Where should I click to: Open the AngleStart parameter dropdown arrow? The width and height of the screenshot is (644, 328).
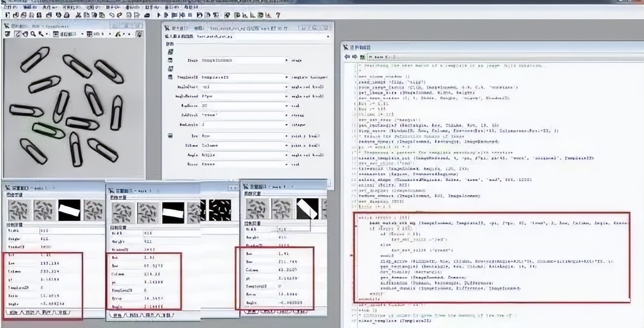(286, 87)
